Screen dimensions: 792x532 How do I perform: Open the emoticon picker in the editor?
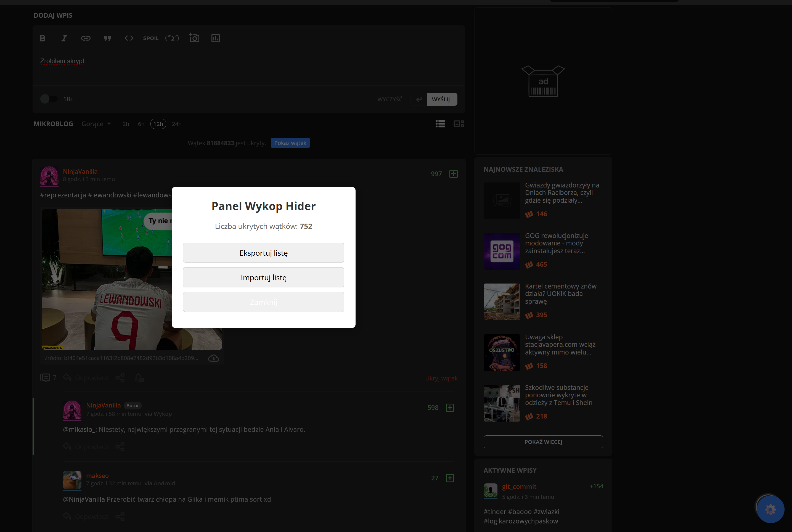point(172,38)
